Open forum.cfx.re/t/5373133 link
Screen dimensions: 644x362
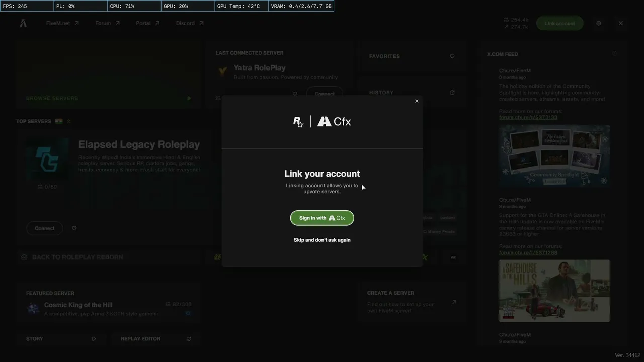pyautogui.click(x=528, y=117)
